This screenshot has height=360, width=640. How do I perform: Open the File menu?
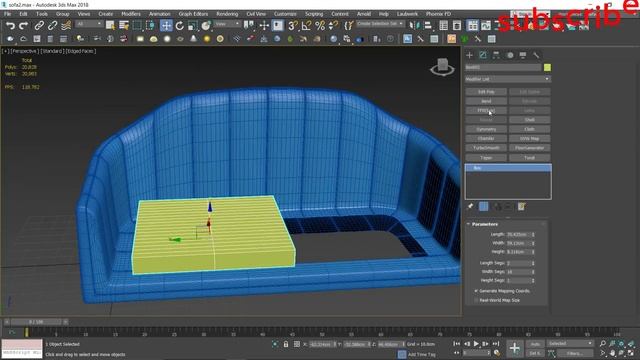[7, 14]
